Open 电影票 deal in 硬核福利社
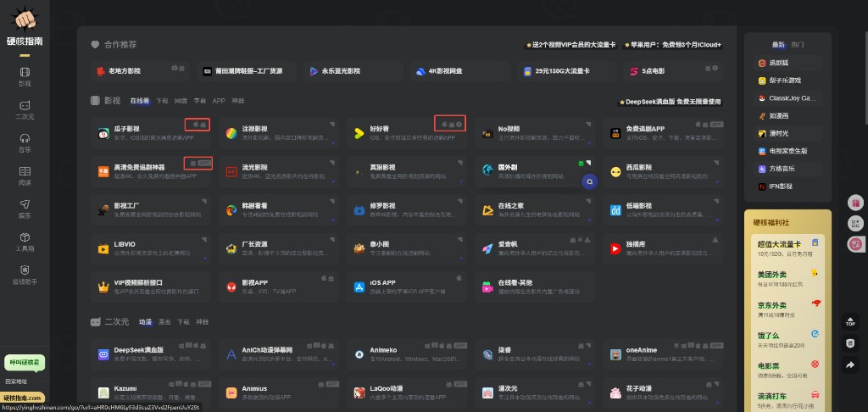The height and width of the screenshot is (412, 868). [787, 370]
